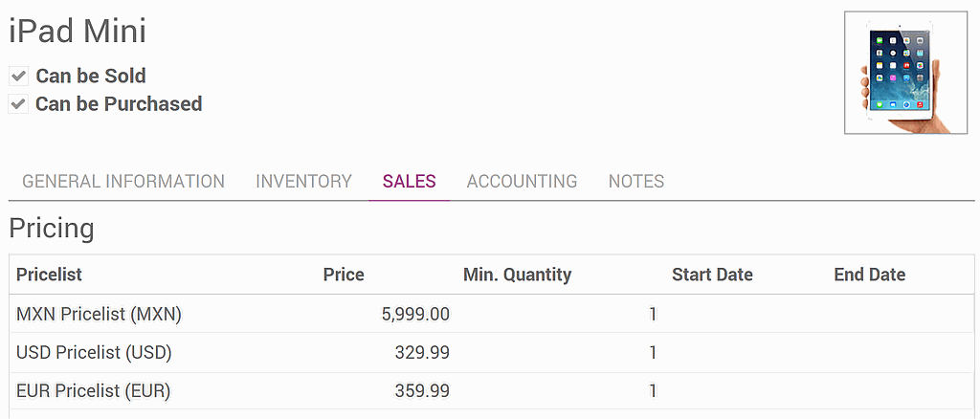
Task: Click the 329.99 price cell
Action: (422, 352)
